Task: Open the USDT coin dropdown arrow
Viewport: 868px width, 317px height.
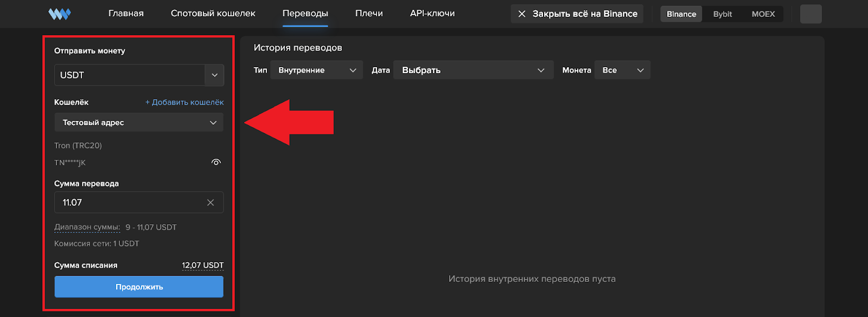Action: pos(214,75)
